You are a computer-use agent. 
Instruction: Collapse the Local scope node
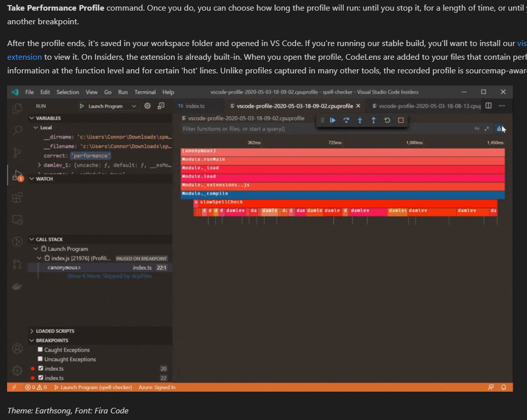35,128
